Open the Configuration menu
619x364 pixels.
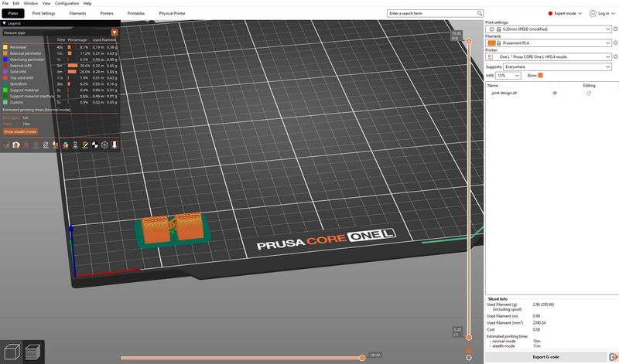(67, 3)
